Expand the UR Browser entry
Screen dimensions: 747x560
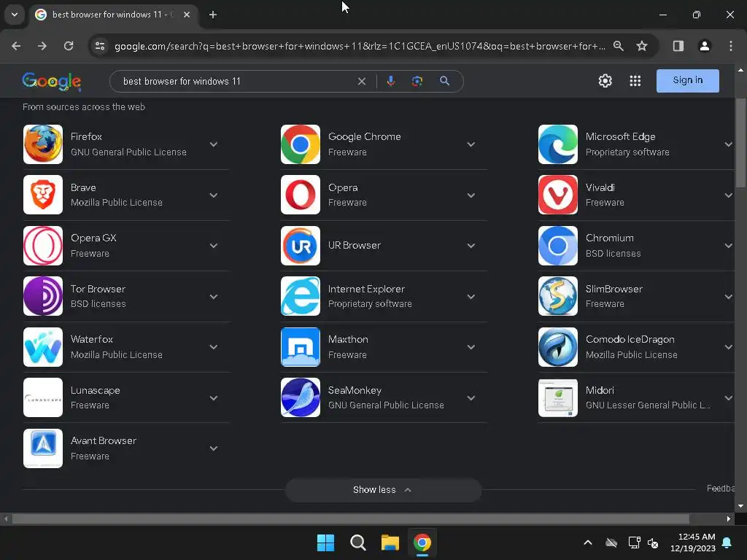click(x=471, y=246)
